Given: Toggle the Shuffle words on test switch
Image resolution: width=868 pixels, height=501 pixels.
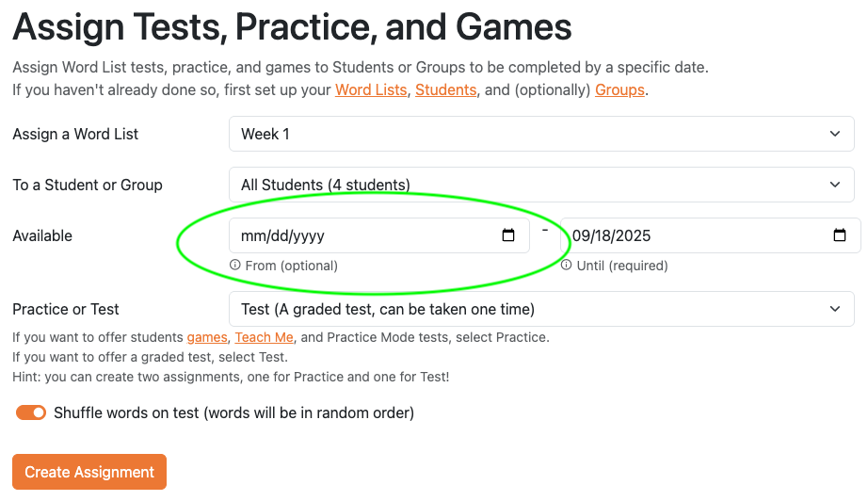Looking at the screenshot, I should pos(31,412).
